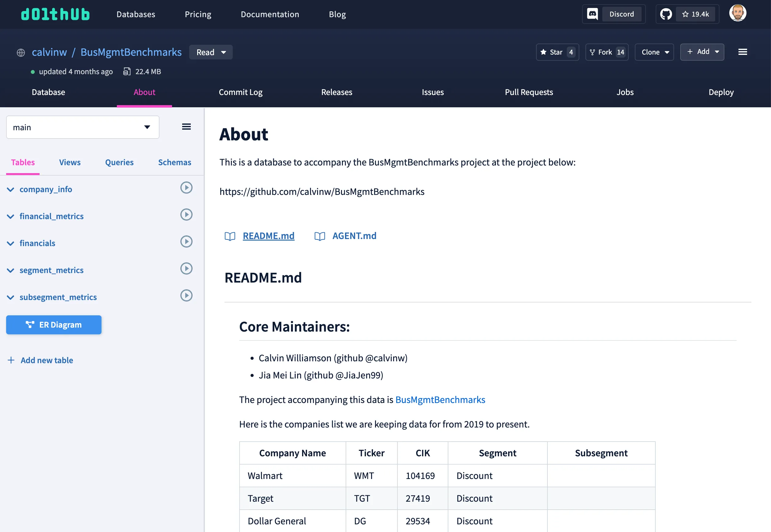
Task: Click the ER Diagram button
Action: 54,325
